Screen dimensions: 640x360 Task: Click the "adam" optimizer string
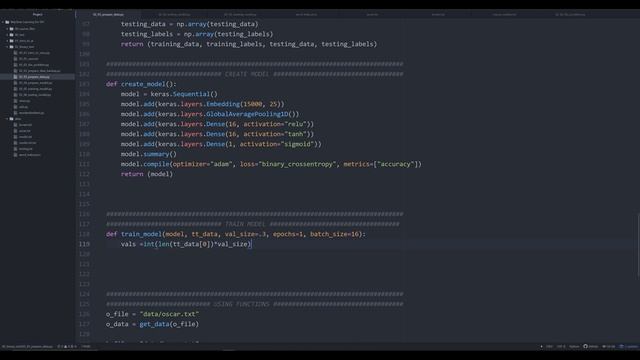221,164
